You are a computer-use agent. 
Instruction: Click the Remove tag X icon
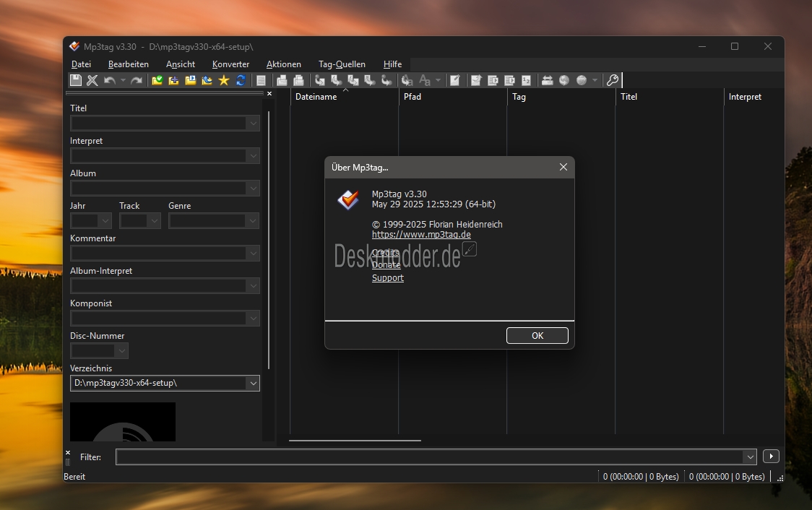(x=92, y=80)
